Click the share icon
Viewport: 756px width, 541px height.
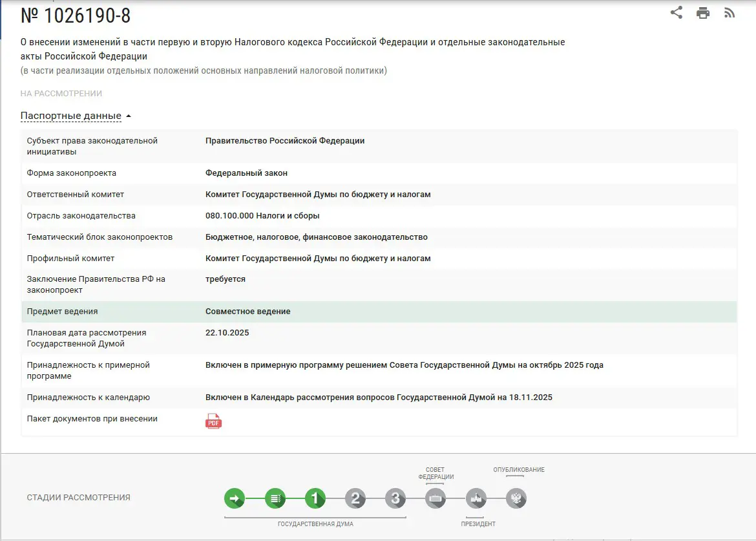[x=677, y=12]
